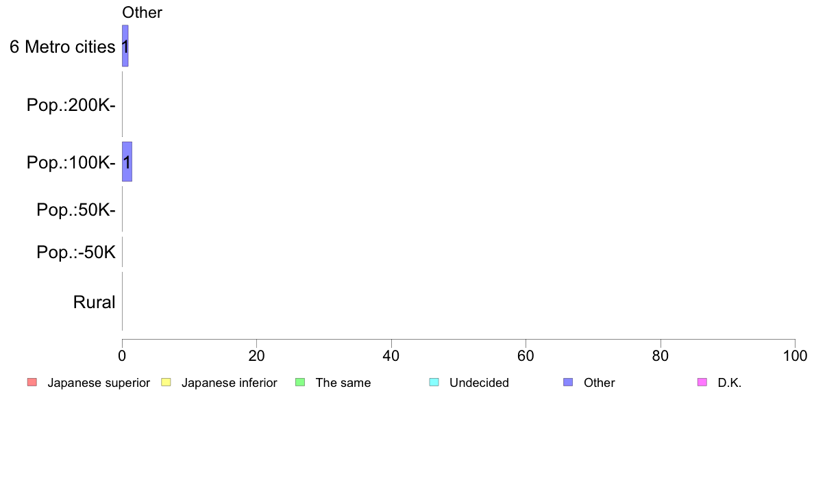The height and width of the screenshot is (504, 814).
Task: Click the Japanese superior red legend swatch
Action: [x=32, y=382]
